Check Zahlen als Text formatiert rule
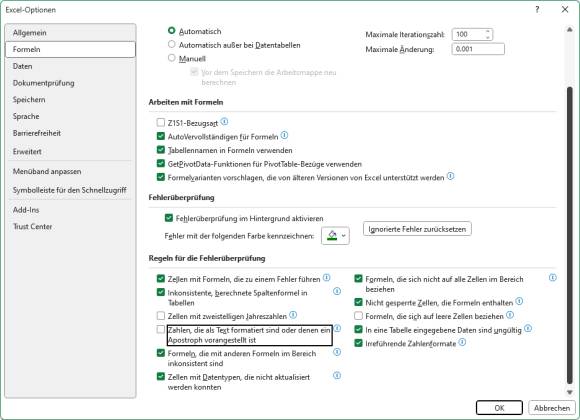 (x=161, y=329)
